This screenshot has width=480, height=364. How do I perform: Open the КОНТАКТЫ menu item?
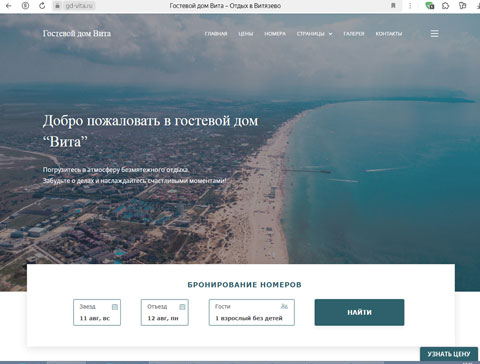click(x=389, y=34)
